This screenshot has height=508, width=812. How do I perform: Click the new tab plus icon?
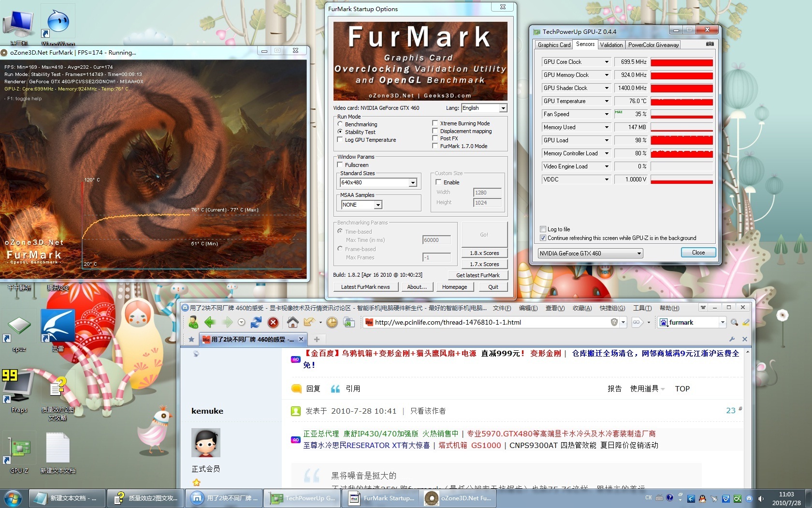coord(317,339)
